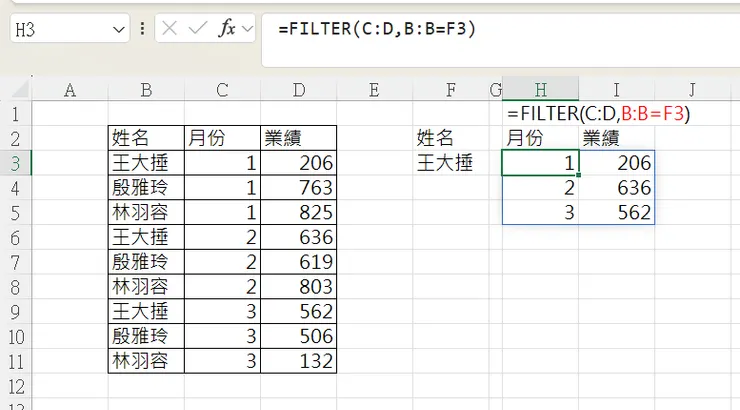This screenshot has height=410, width=740.
Task: Expand the dropdown next to the fx icon
Action: point(247,28)
